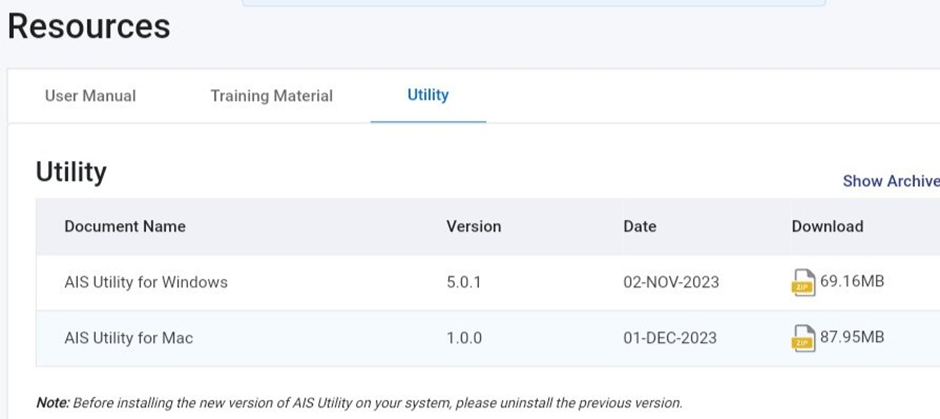Click version 5.0.1 in the Windows row
The height and width of the screenshot is (419, 940).
tap(464, 282)
